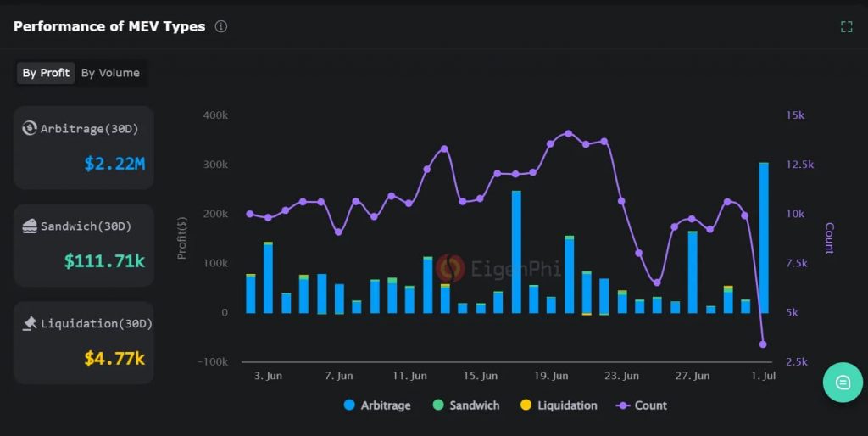Switch to the By Profit tab
The width and height of the screenshot is (868, 436).
pos(46,73)
